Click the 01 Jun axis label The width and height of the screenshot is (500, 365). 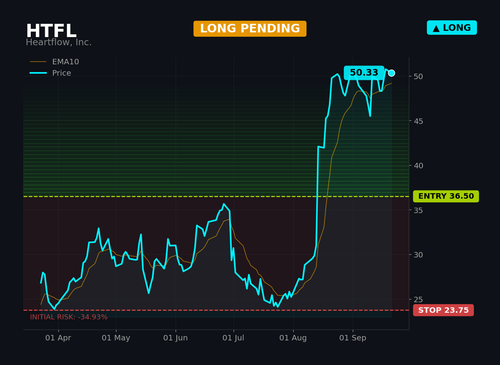click(175, 338)
